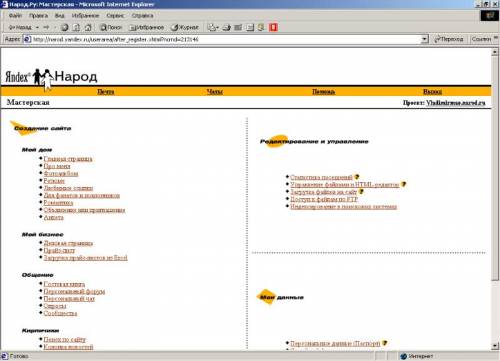The image size is (500, 361).
Task: Open the Гостевая книга link
Action: click(64, 284)
